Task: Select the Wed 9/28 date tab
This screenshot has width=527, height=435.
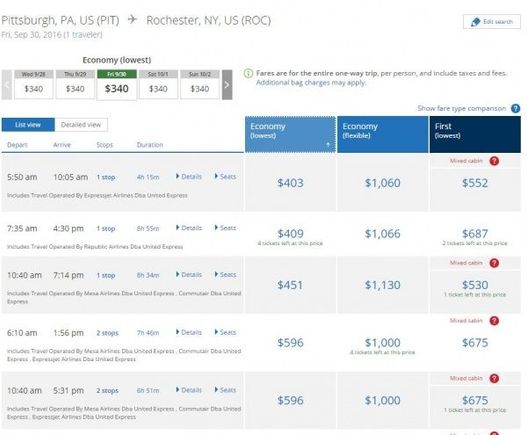Action: coord(34,84)
